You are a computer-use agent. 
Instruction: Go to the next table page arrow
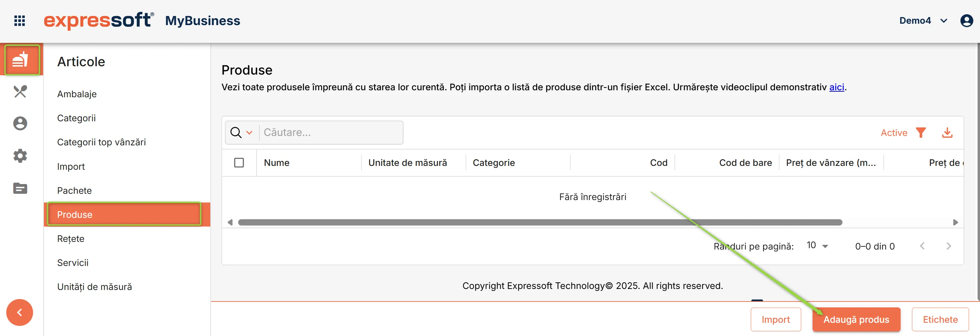click(949, 246)
